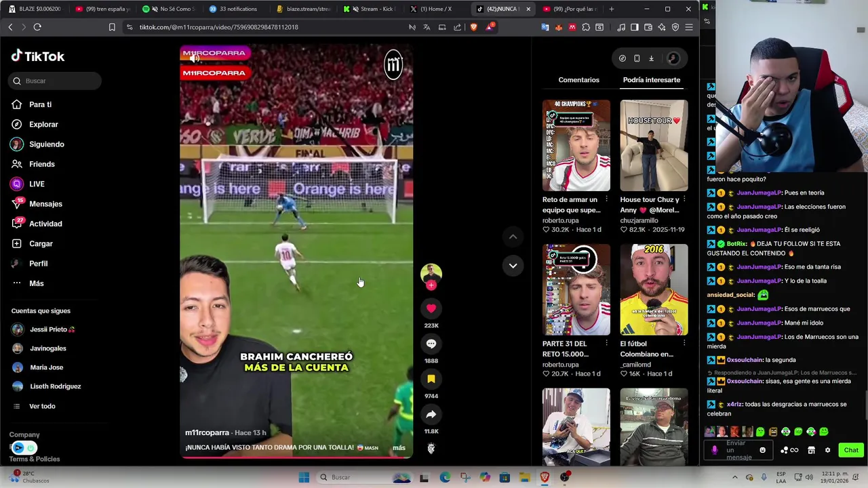The image size is (868, 488).
Task: Open the Brave Wallet icon
Action: coord(648,27)
